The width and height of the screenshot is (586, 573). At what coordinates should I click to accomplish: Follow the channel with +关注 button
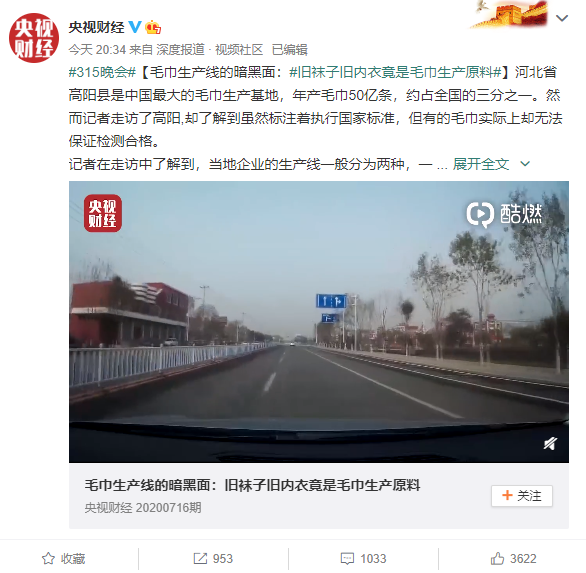[522, 496]
